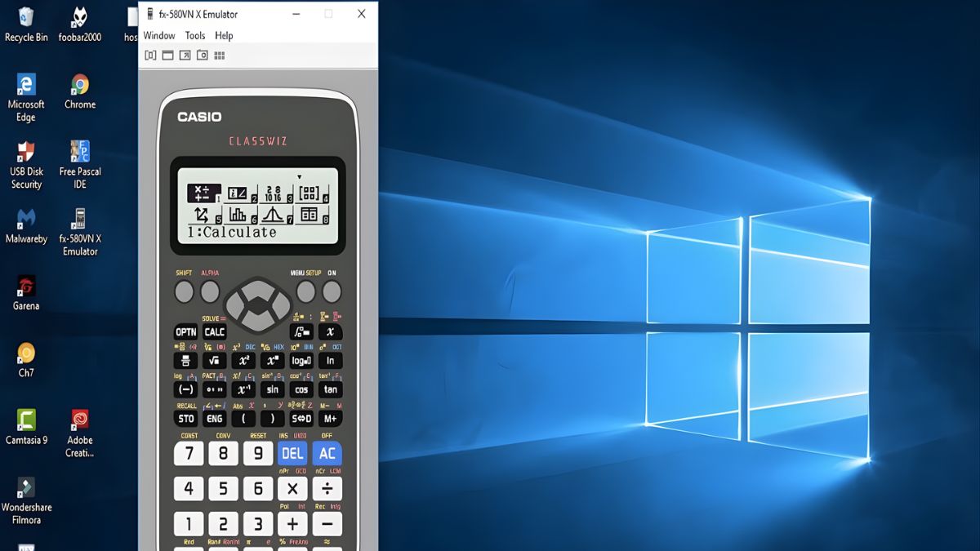The width and height of the screenshot is (980, 551).
Task: Click number key 2
Action: point(224,523)
